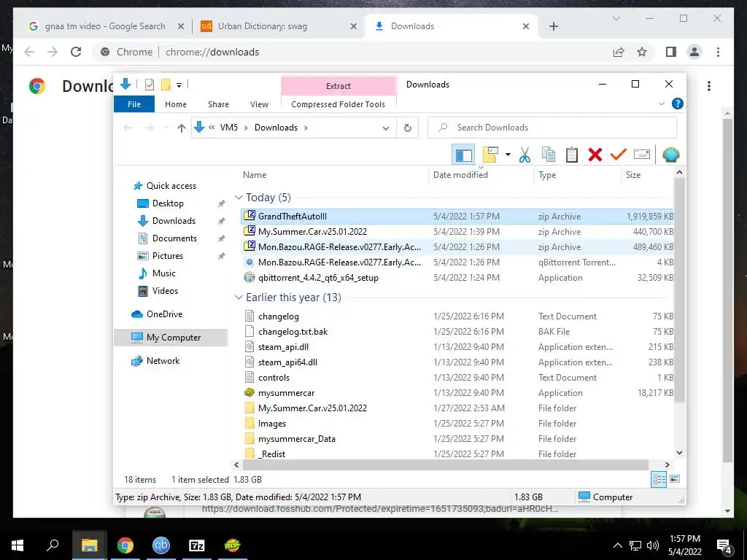Toggle the navigation pane toolbar icon
The height and width of the screenshot is (560, 747).
pyautogui.click(x=463, y=155)
